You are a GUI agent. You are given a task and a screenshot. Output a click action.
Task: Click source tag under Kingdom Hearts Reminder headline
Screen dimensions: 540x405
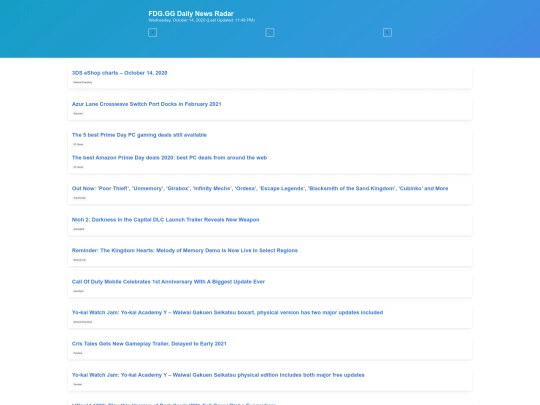point(80,260)
